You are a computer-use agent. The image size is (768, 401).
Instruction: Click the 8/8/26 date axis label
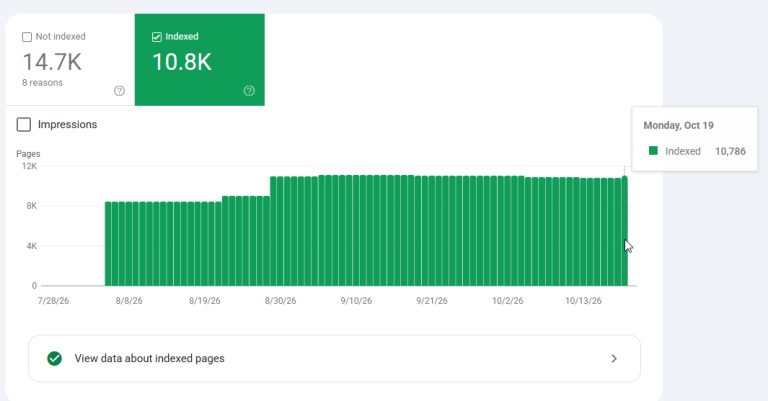point(129,301)
